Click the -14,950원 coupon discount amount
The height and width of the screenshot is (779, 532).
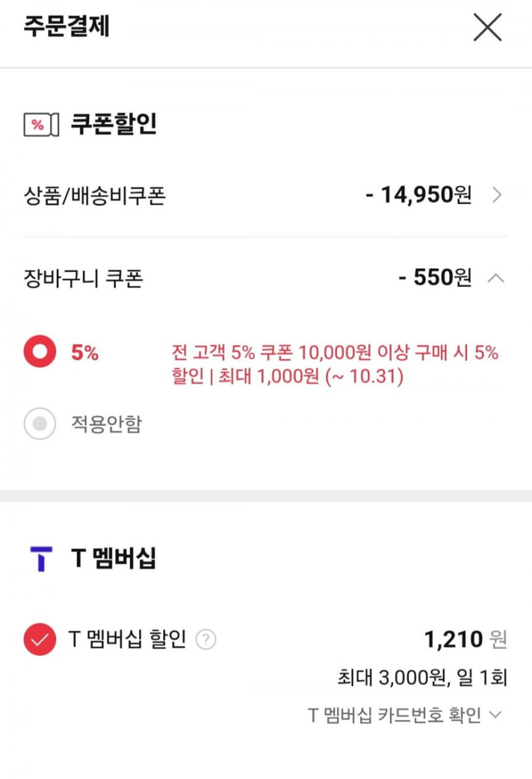pos(419,195)
